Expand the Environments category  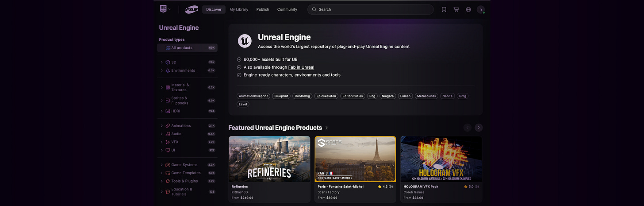coord(162,70)
